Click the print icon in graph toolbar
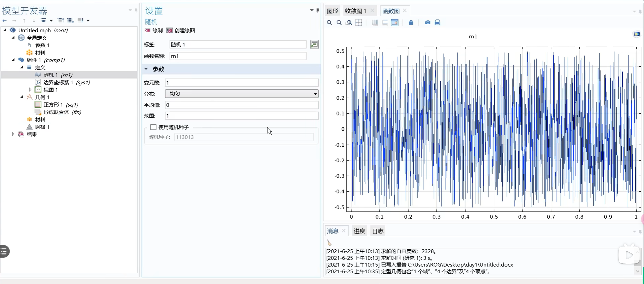The image size is (644, 284). click(x=437, y=22)
